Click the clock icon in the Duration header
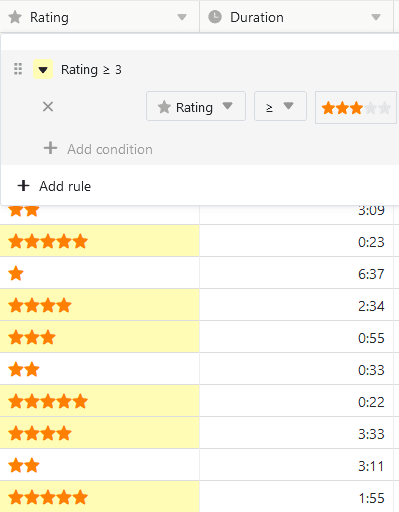This screenshot has width=399, height=512. (215, 17)
